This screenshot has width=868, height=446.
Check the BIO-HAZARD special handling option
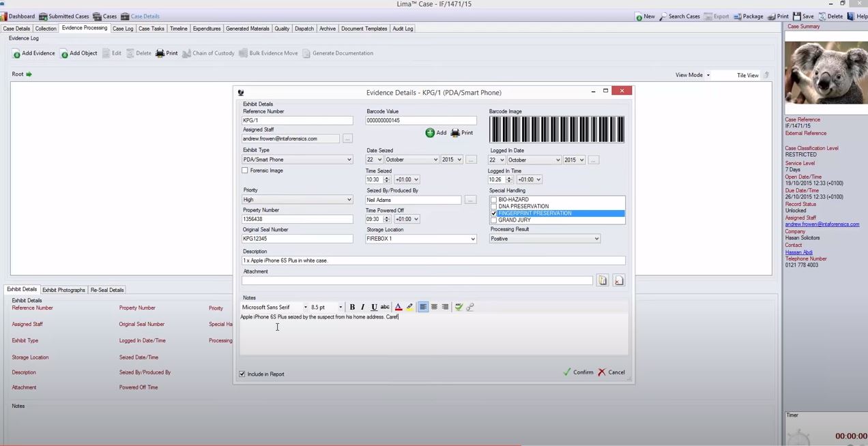click(x=493, y=199)
